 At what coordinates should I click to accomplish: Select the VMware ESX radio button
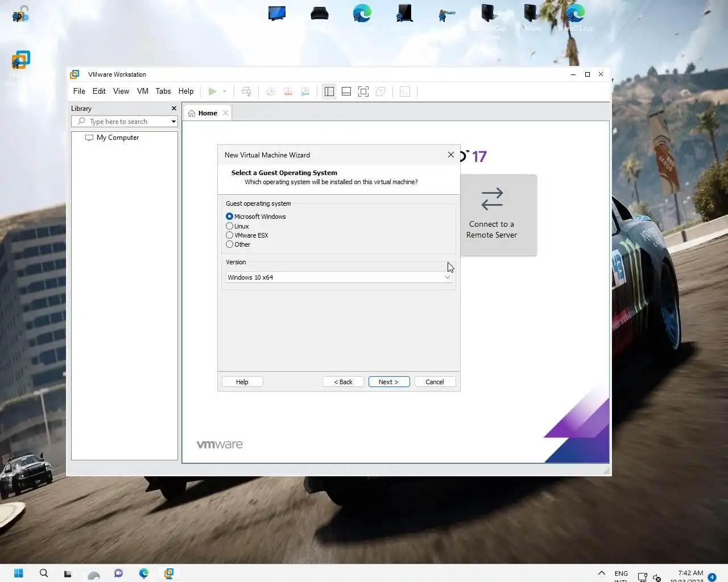[230, 235]
